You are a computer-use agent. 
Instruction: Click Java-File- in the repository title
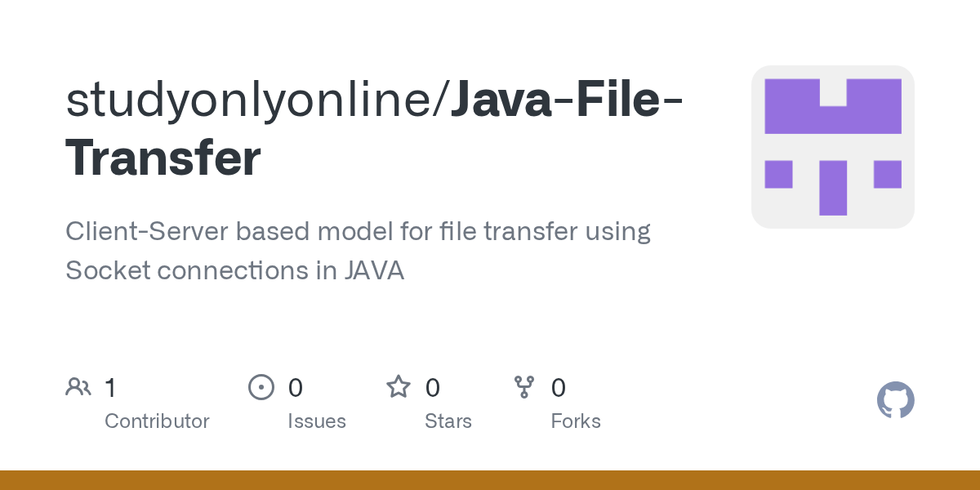568,100
